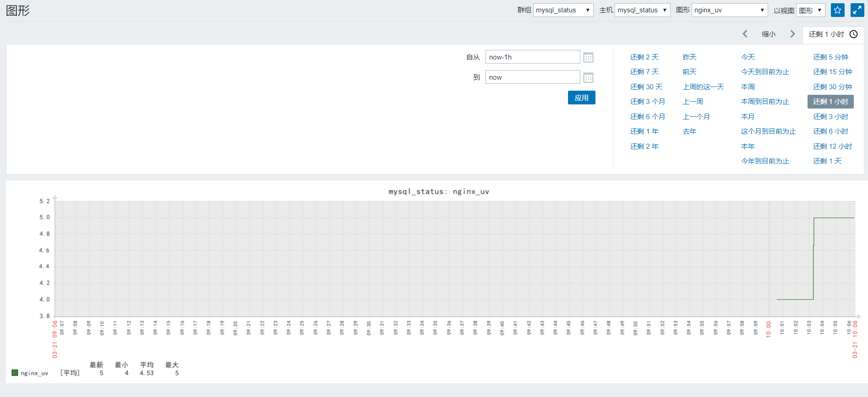Open the 图形 nginx_uv graph dropdown
Screen dimensions: 868x397
(x=730, y=10)
